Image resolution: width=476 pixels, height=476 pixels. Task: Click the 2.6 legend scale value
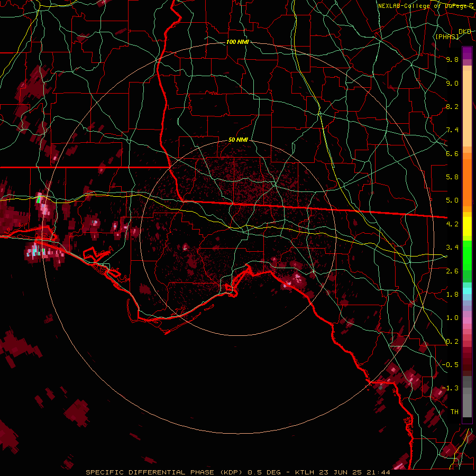(452, 271)
